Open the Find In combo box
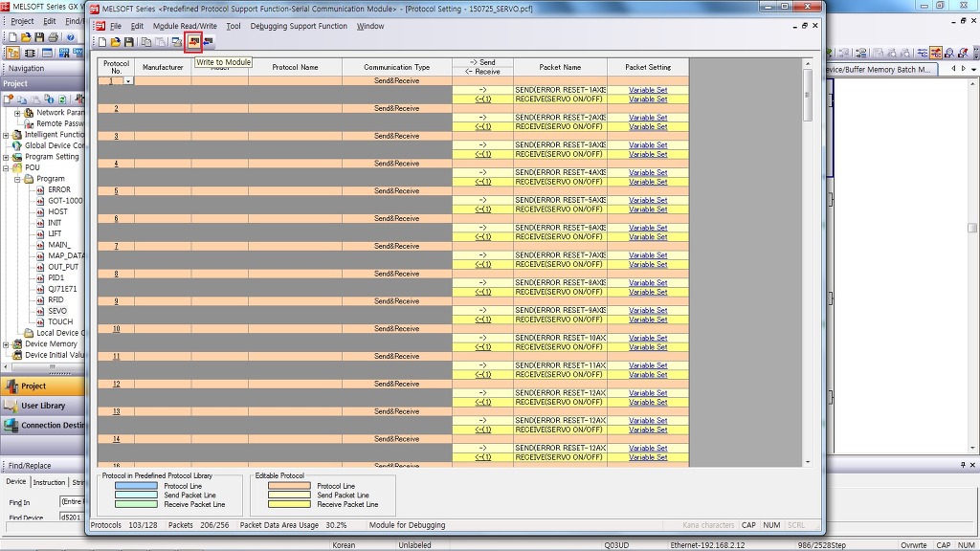Viewport: 980px width, 551px height. [72, 501]
